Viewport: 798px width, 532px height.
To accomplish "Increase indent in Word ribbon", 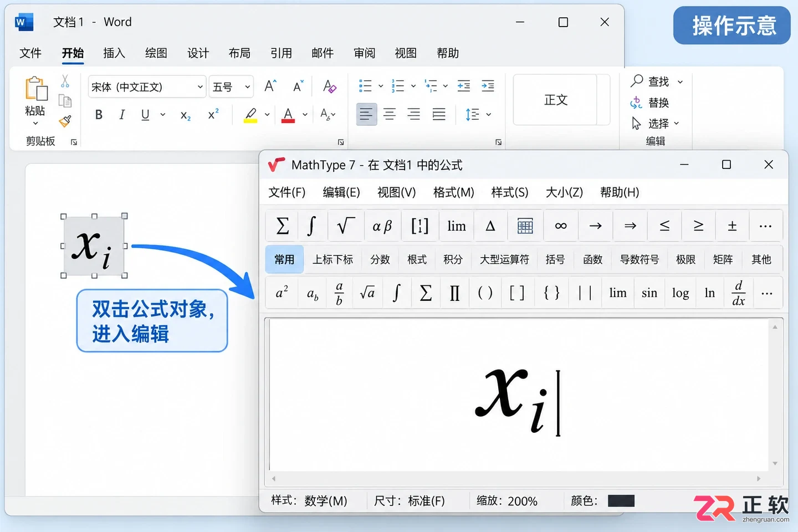I will 488,86.
